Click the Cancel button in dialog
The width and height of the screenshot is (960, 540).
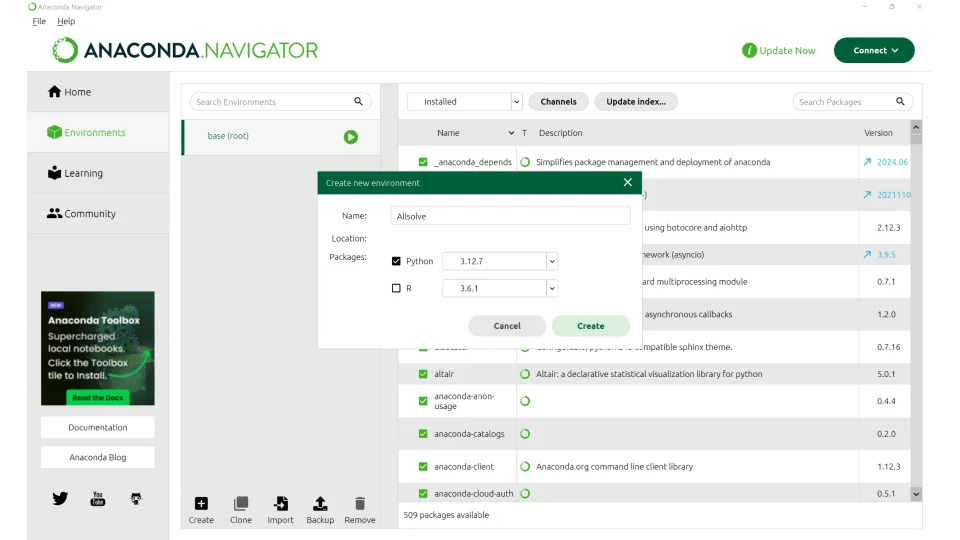click(x=507, y=326)
